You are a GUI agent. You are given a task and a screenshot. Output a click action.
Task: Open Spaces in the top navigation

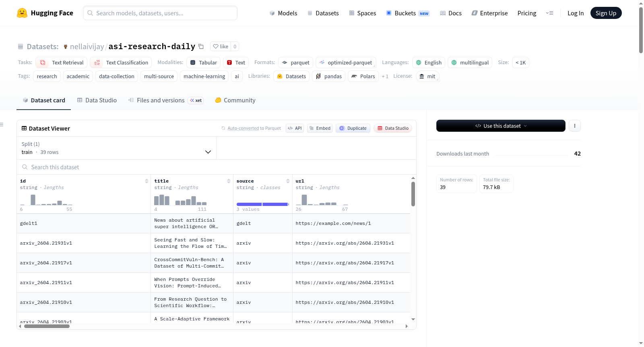tap(362, 13)
